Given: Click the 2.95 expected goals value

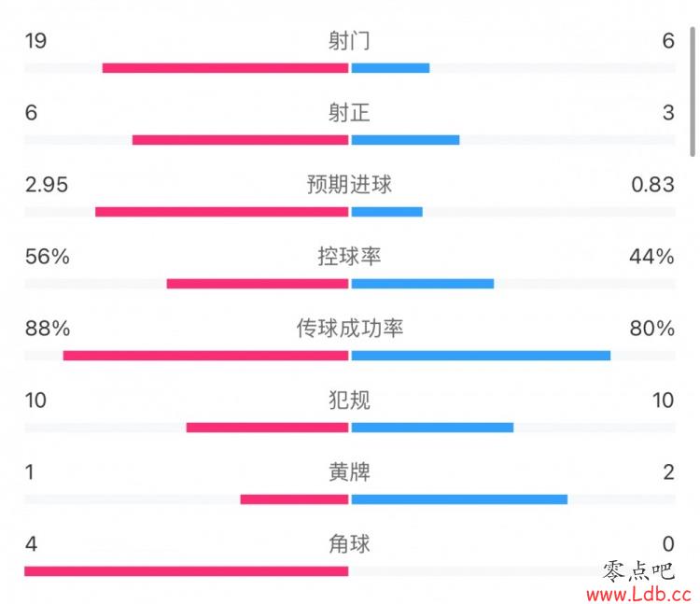Looking at the screenshot, I should [x=47, y=184].
